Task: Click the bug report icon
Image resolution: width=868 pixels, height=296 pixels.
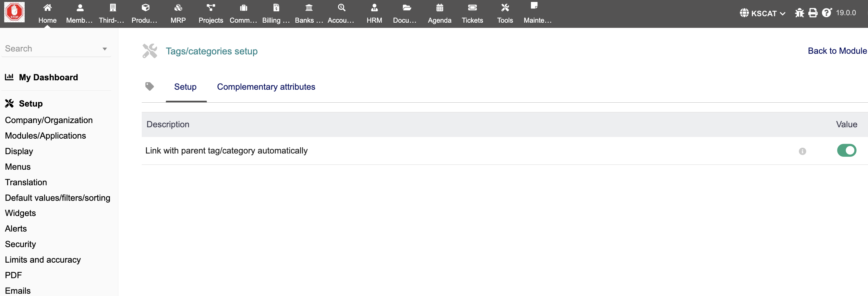Action: coord(799,13)
